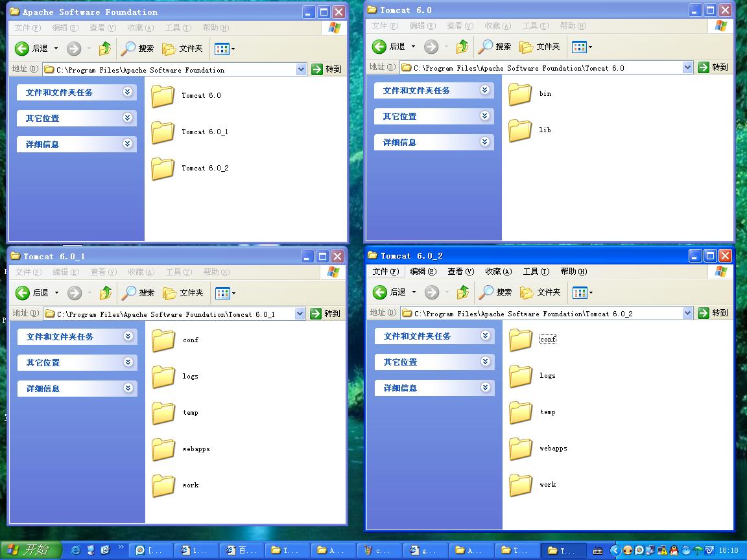747x560 pixels.
Task: Click Up folder icon in Tomcat 6.0_2 window
Action: pyautogui.click(x=462, y=292)
